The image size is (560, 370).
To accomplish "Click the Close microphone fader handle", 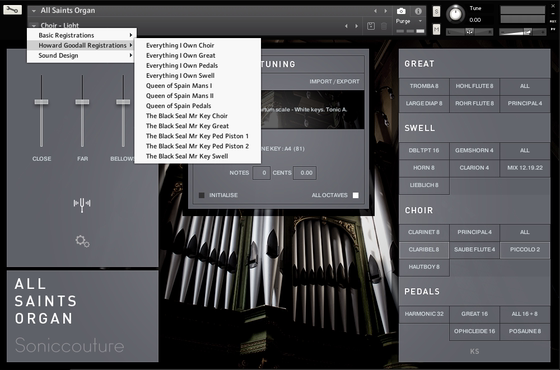I will coord(41,102).
